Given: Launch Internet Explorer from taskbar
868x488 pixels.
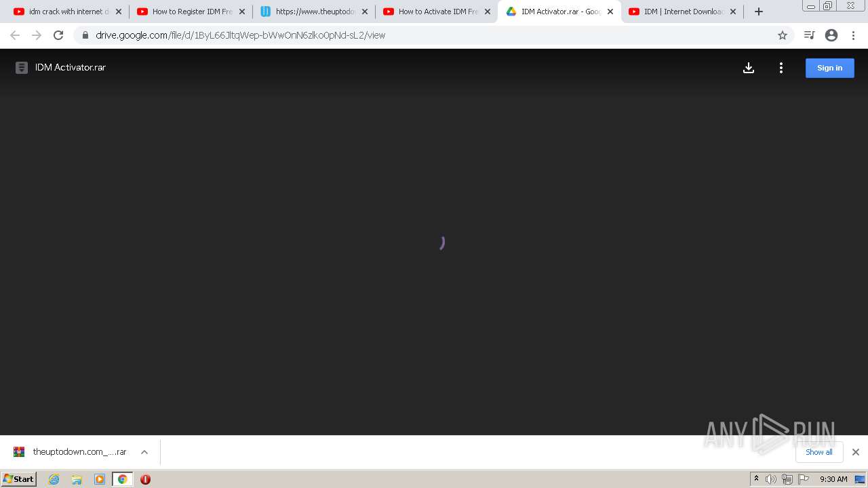Looking at the screenshot, I should (x=54, y=479).
